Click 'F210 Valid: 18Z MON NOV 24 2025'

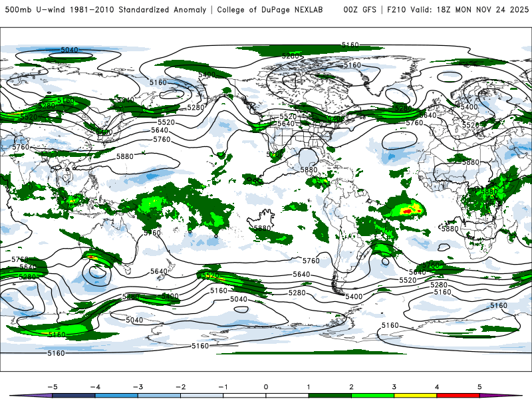pyautogui.click(x=458, y=10)
